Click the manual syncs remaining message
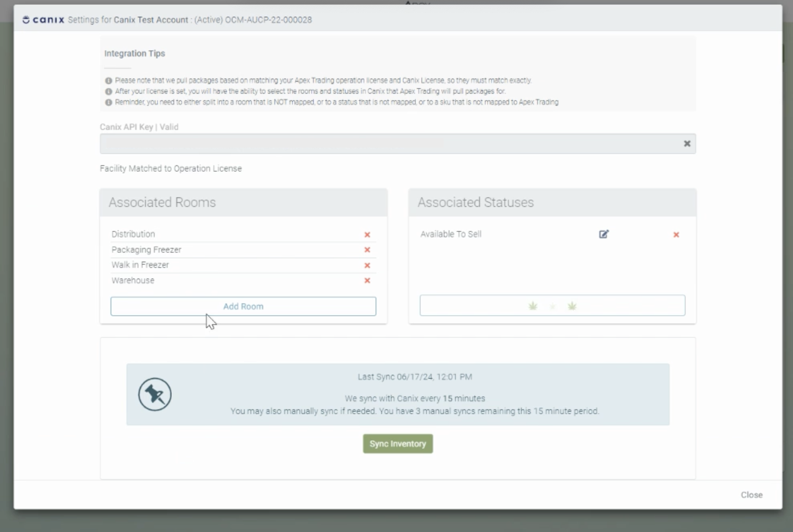The height and width of the screenshot is (532, 793). click(415, 412)
